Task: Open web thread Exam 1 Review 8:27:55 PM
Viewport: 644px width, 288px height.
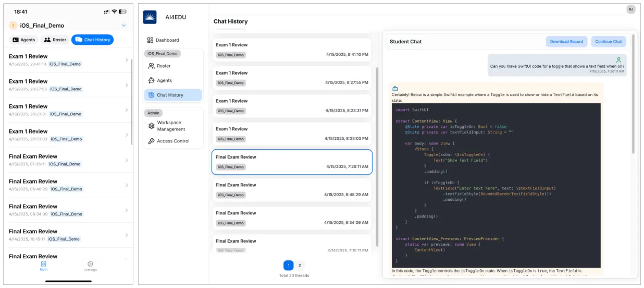Action: coord(292,78)
